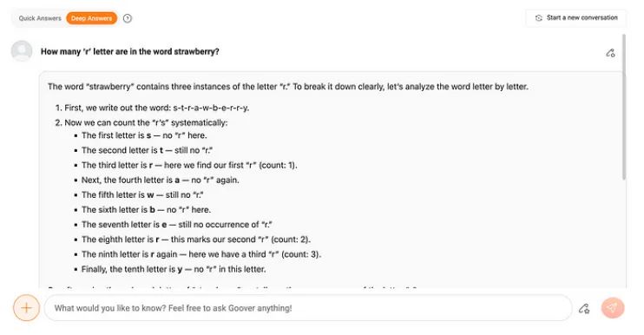The width and height of the screenshot is (644, 335).
Task: Focus the 'What would you like to know?' field
Action: 308,308
